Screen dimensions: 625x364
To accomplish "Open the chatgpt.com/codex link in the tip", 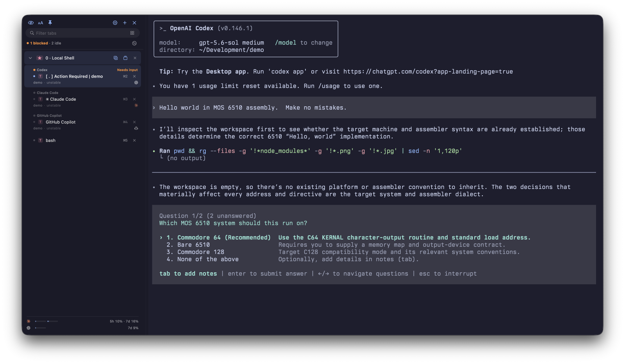I will pos(428,71).
